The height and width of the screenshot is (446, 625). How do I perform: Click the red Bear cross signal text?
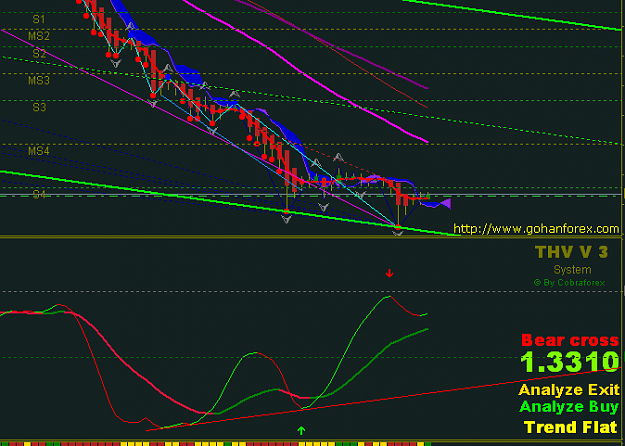[x=570, y=340]
